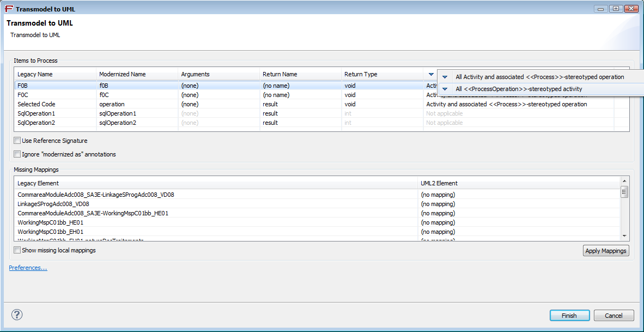Screen dimensions: 644x332
Task: Click the Finish button
Action: pyautogui.click(x=569, y=316)
